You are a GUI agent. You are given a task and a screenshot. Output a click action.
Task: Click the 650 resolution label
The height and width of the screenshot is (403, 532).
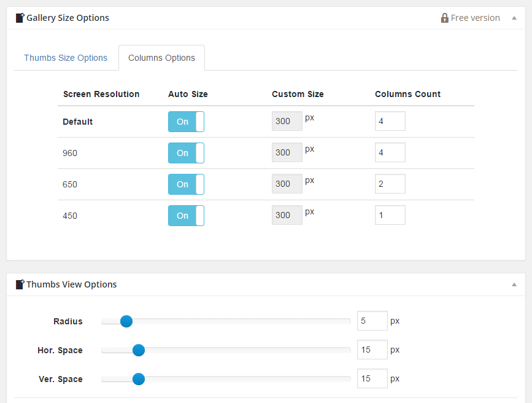70,184
